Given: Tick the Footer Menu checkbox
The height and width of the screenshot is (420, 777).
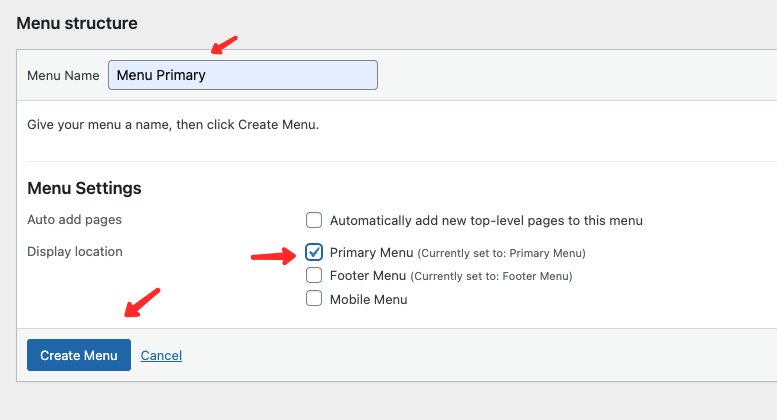Looking at the screenshot, I should pyautogui.click(x=314, y=275).
